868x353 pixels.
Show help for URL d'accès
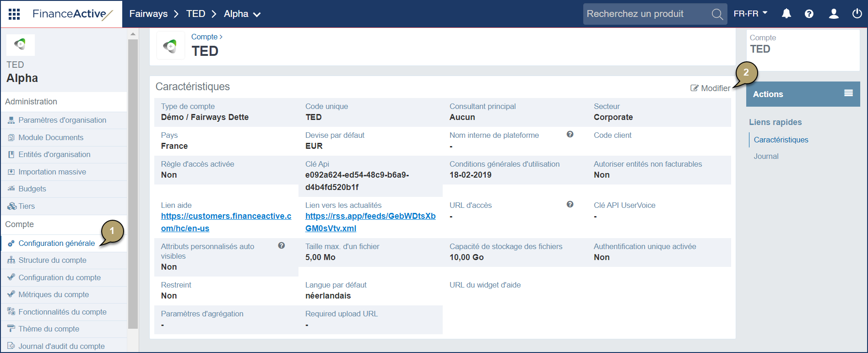(x=570, y=204)
